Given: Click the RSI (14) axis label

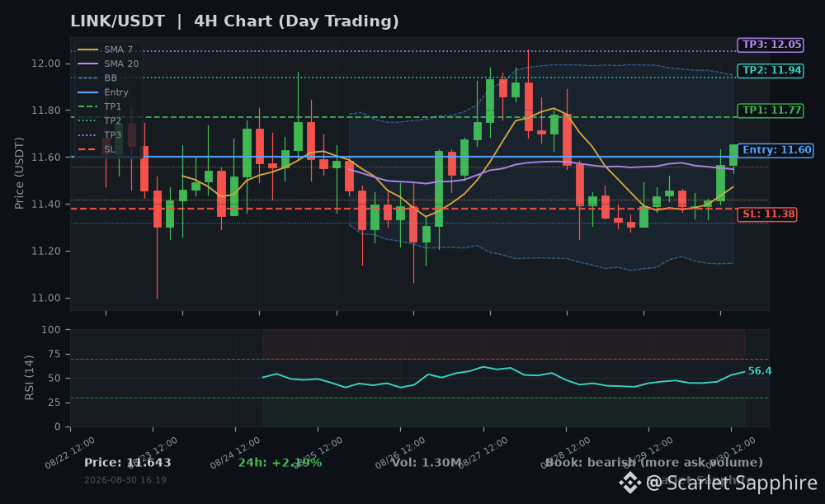Looking at the screenshot, I should (x=30, y=378).
